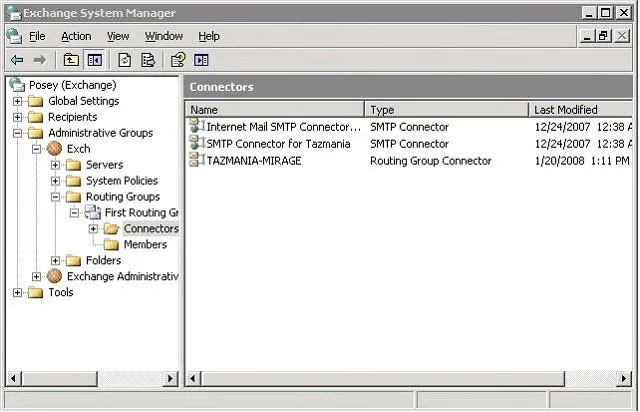Screen dimensions: 640x412
Task: Click the Exchange Administrativ group globe icon
Action: click(54, 276)
